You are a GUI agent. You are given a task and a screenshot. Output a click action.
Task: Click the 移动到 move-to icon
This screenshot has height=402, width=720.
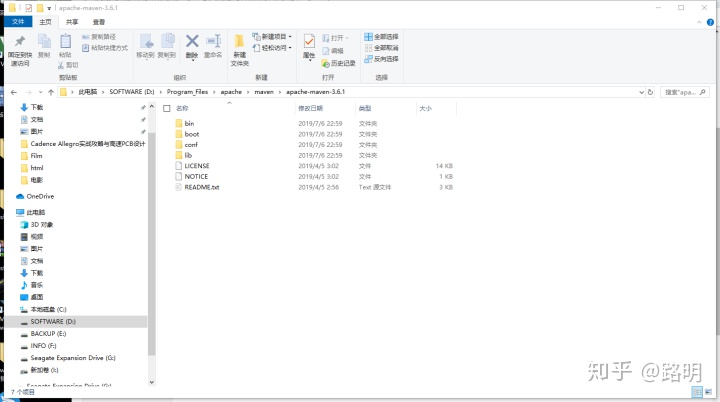(146, 41)
